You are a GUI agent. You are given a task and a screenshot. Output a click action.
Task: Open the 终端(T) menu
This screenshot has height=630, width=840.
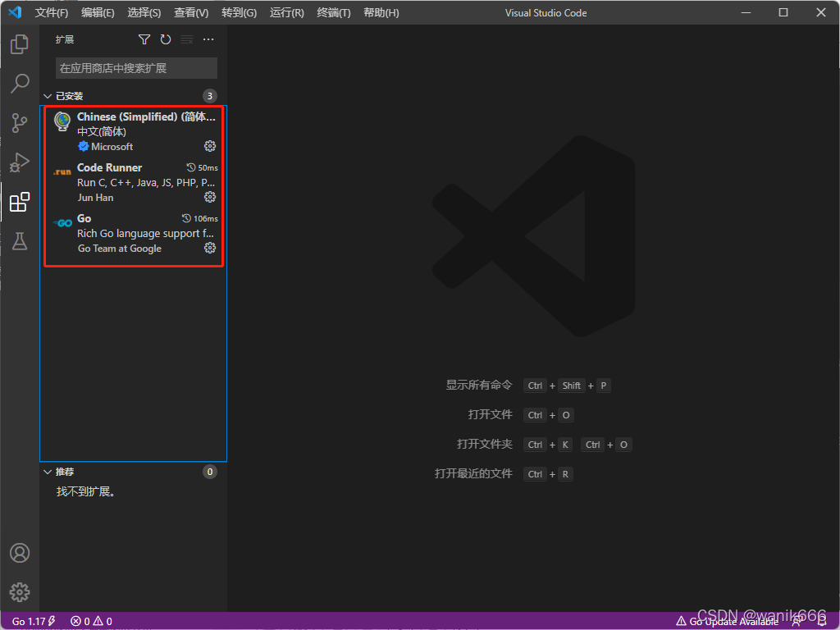point(333,12)
